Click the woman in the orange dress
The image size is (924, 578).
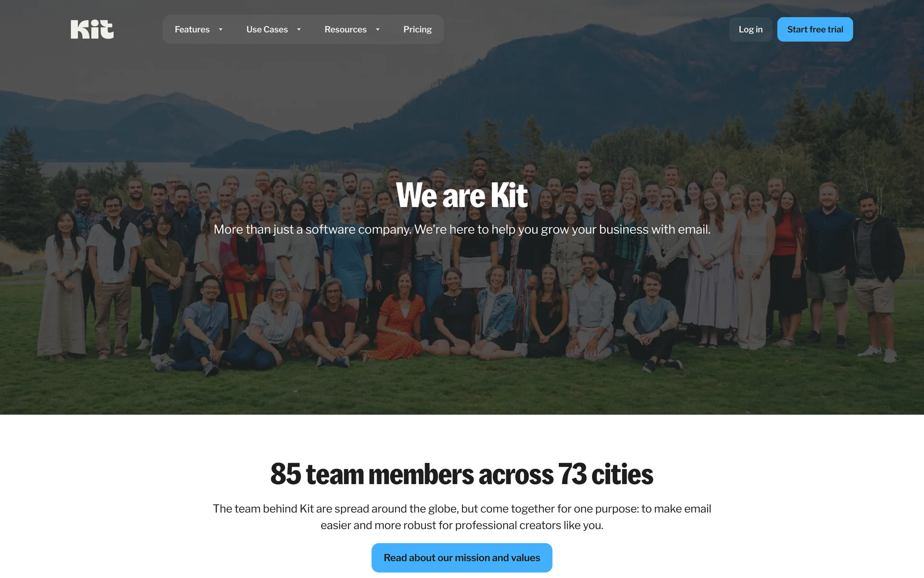tap(399, 318)
